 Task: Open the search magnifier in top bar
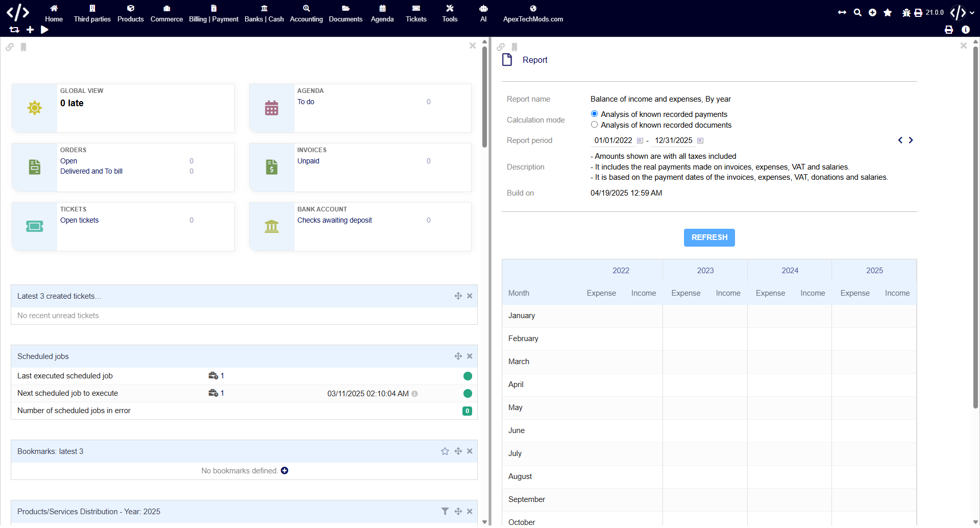click(x=857, y=13)
